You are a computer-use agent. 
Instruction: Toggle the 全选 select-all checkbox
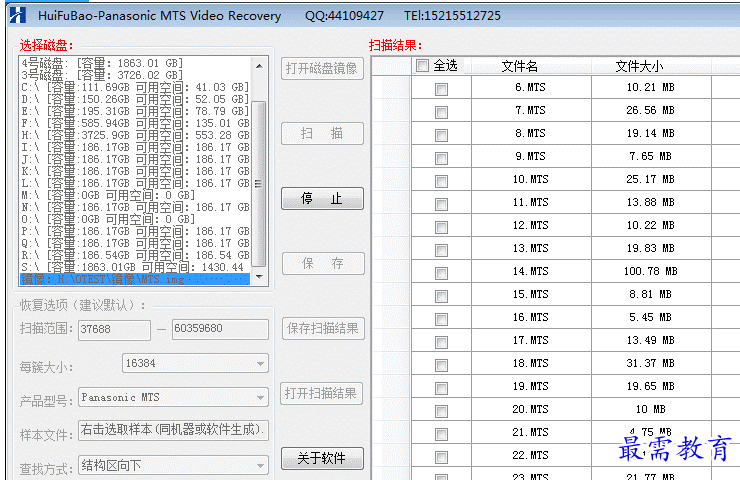[422, 65]
